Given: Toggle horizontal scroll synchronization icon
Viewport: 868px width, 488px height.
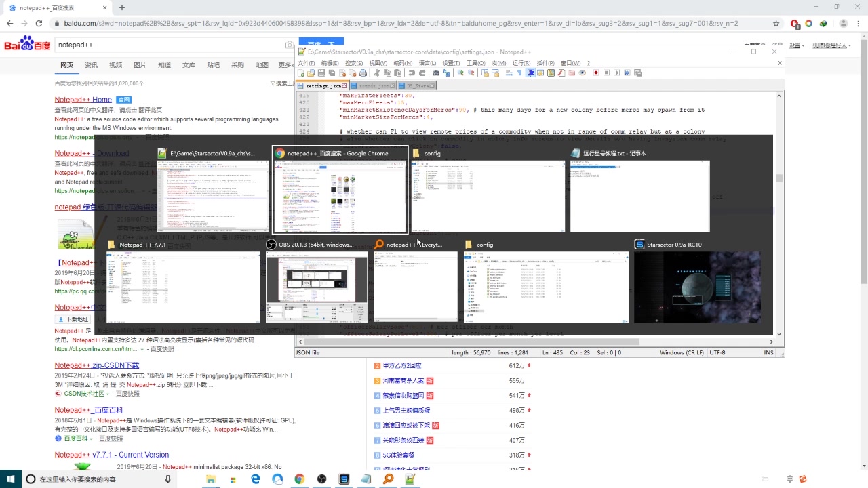Looking at the screenshot, I should (x=495, y=73).
